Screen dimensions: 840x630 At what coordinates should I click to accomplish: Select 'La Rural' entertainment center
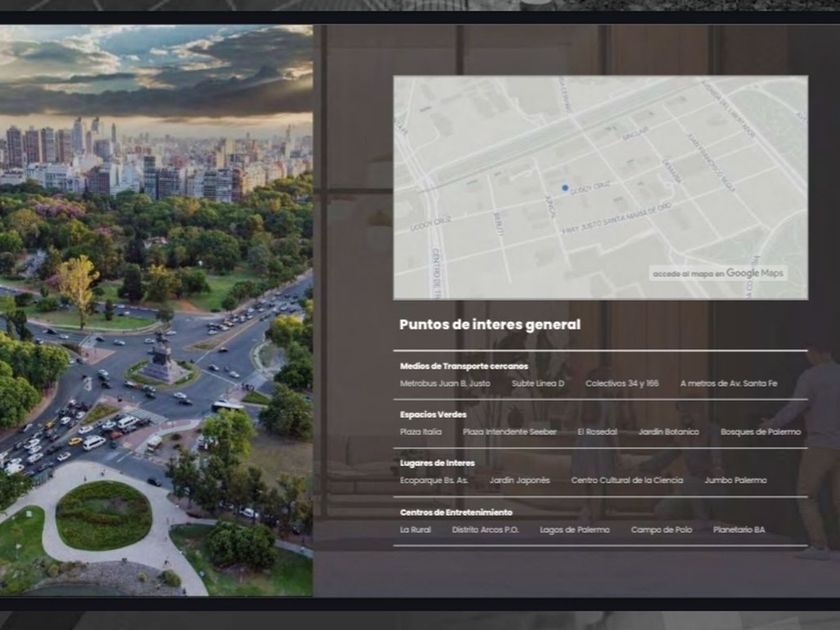[x=415, y=529]
